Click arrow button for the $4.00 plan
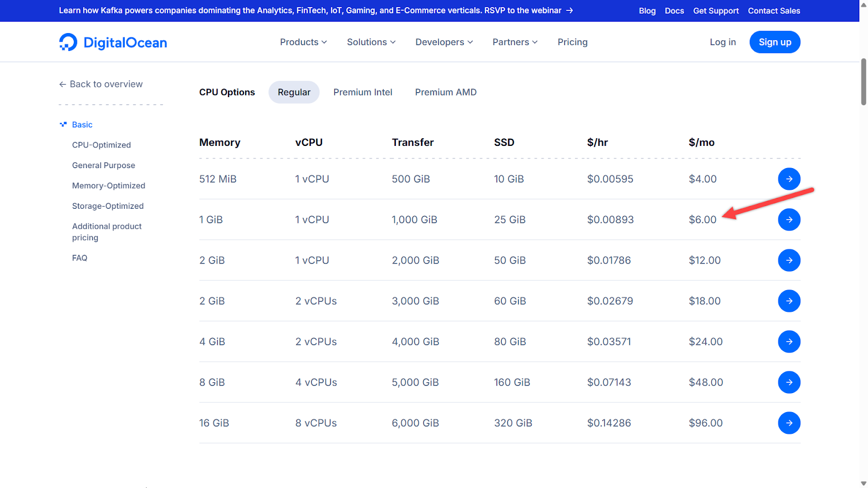Screen dimensions: 868x488 point(789,179)
